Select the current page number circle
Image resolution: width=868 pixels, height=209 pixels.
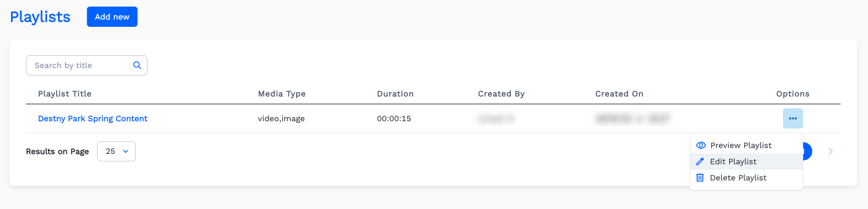[807, 151]
